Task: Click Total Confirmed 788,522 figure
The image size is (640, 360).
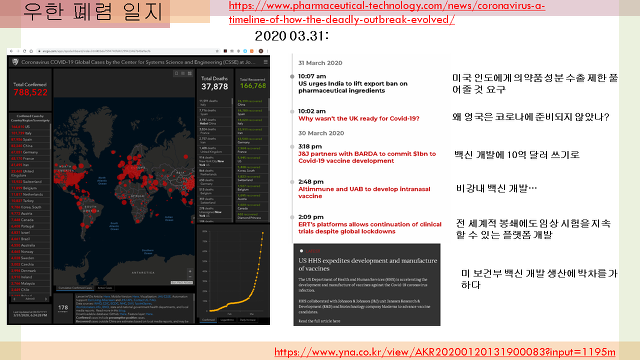Action: 30,93
